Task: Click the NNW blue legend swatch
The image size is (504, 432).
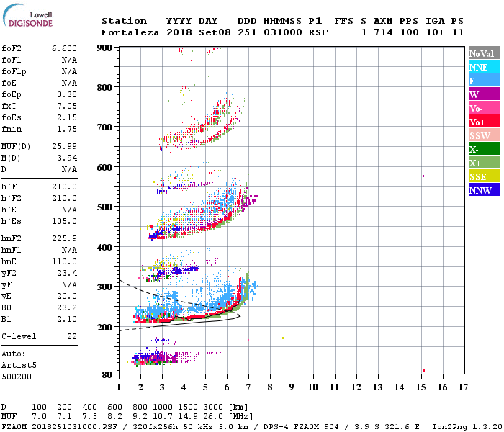Action: click(x=484, y=189)
